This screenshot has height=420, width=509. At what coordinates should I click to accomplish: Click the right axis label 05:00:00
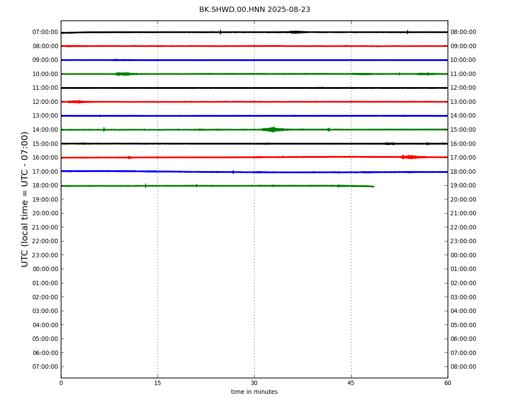[463, 325]
